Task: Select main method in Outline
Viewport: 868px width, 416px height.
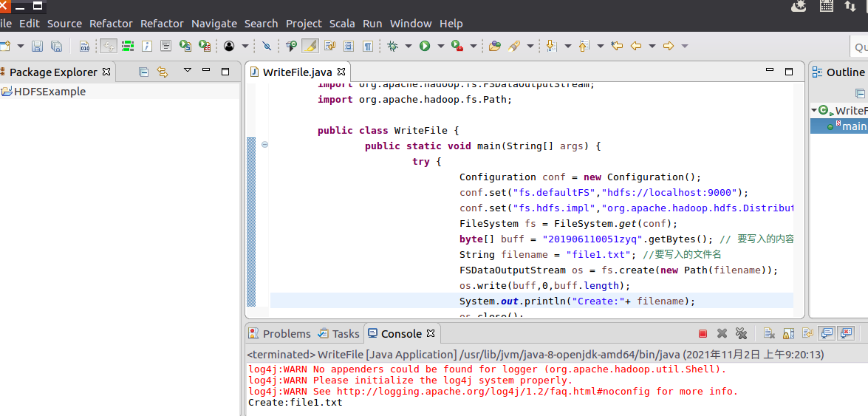Action: (x=852, y=126)
